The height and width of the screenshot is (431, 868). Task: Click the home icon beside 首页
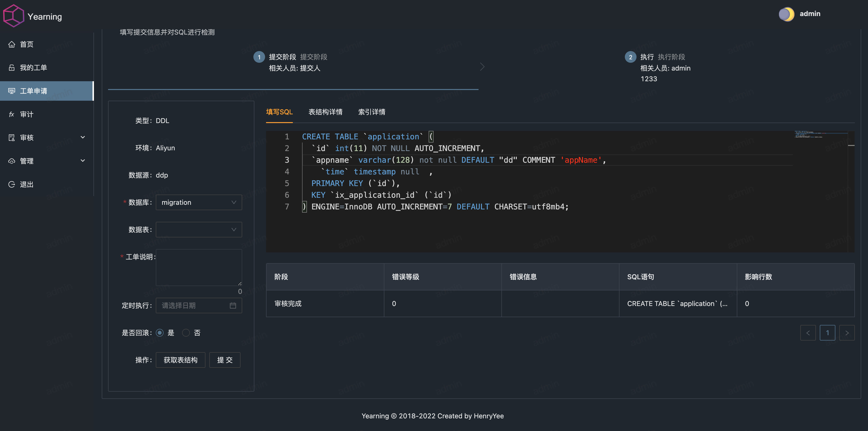coord(12,45)
